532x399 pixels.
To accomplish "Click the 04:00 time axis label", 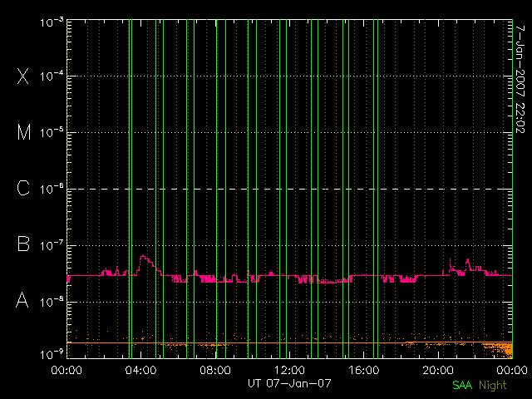I will click(x=140, y=370).
